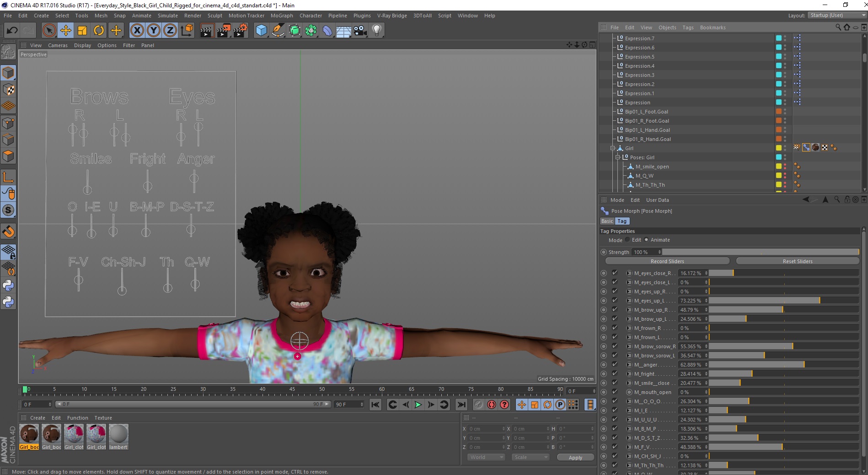The height and width of the screenshot is (475, 868).
Task: Open the Layout dropdown
Action: point(837,15)
